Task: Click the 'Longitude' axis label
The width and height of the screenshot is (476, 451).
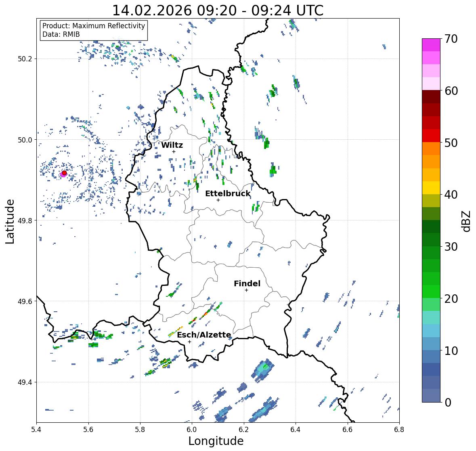Action: [x=216, y=441]
